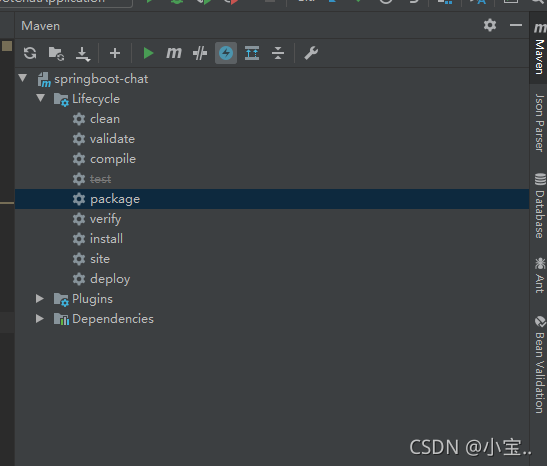The height and width of the screenshot is (466, 547).
Task: Toggle offline mode icon
Action: [200, 53]
